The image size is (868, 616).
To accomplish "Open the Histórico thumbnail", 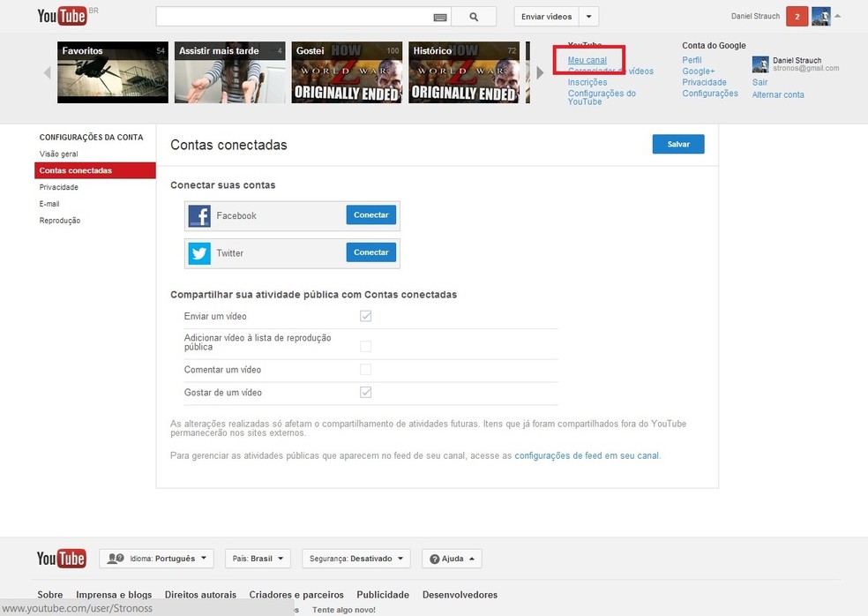I will (464, 72).
